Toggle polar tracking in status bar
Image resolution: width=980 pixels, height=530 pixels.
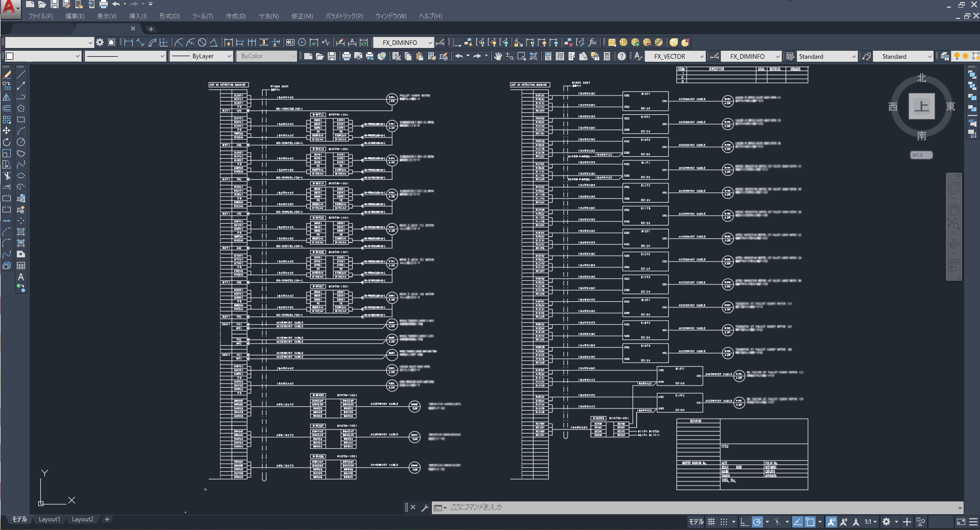pyautogui.click(x=757, y=522)
